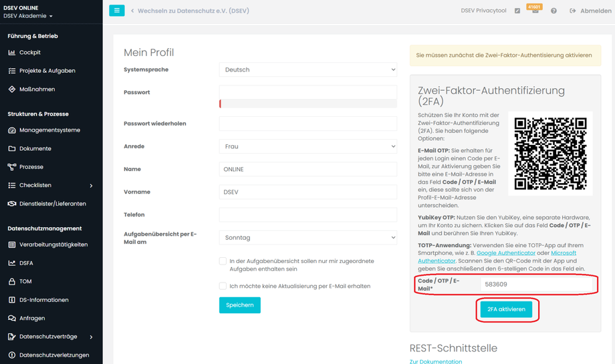Click Abmelden to log out
Screen dimensions: 615x364
pos(596,11)
